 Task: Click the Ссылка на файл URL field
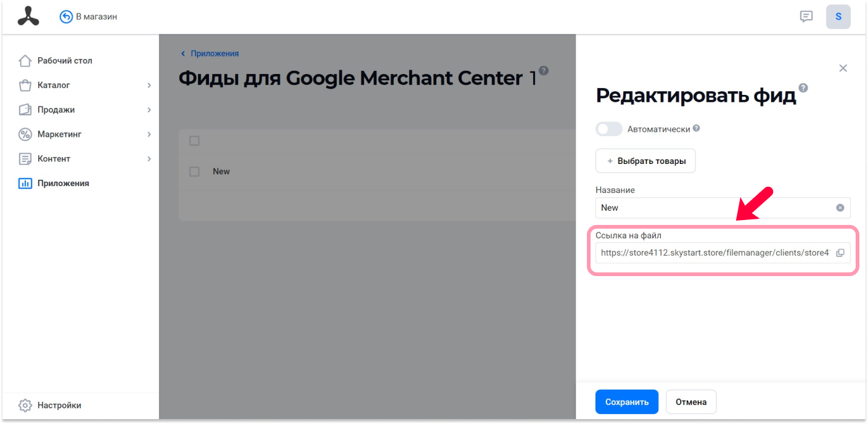click(x=723, y=253)
